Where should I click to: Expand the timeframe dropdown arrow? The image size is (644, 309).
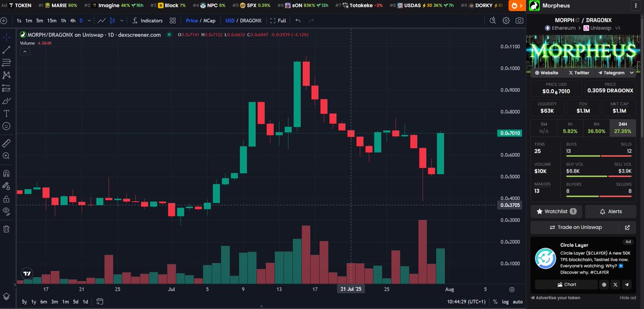pos(89,20)
